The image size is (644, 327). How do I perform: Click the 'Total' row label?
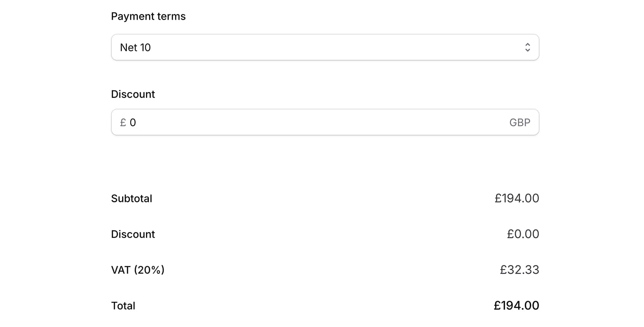pyautogui.click(x=123, y=306)
